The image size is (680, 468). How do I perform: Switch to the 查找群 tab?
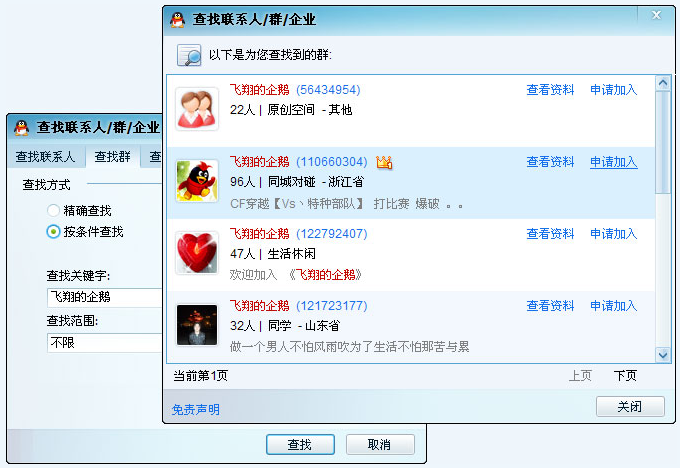click(112, 157)
